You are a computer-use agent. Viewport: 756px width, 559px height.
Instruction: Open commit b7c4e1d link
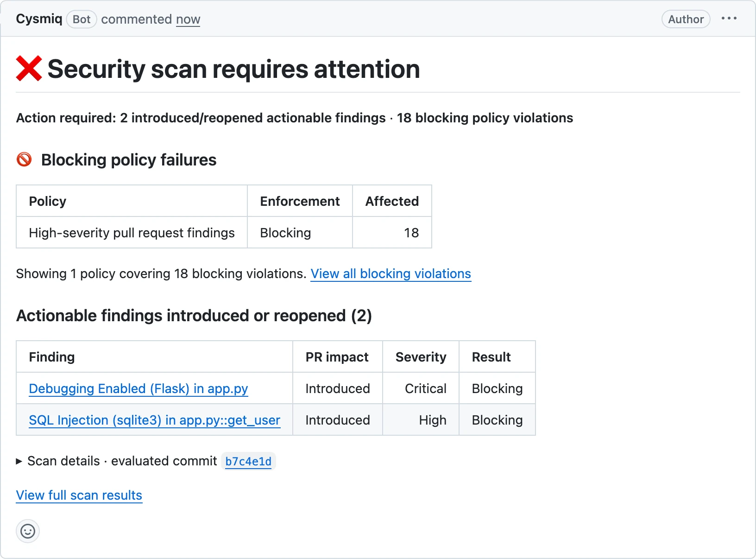tap(248, 461)
